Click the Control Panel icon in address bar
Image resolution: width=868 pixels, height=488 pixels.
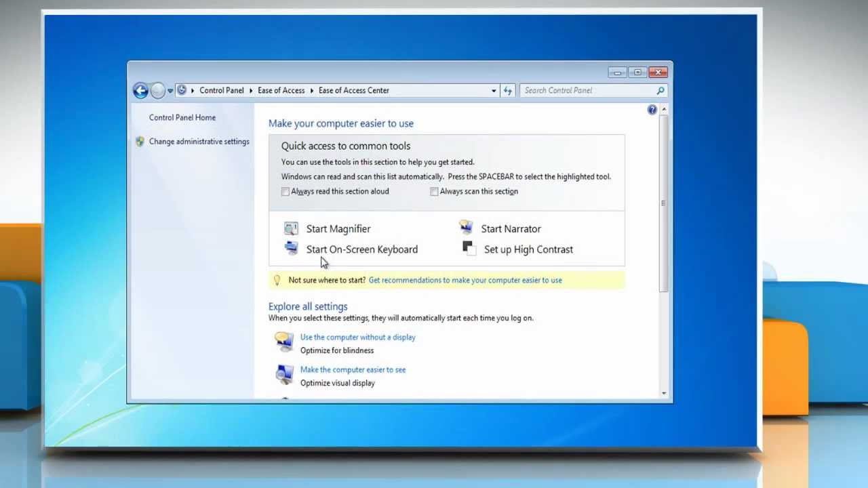[182, 90]
